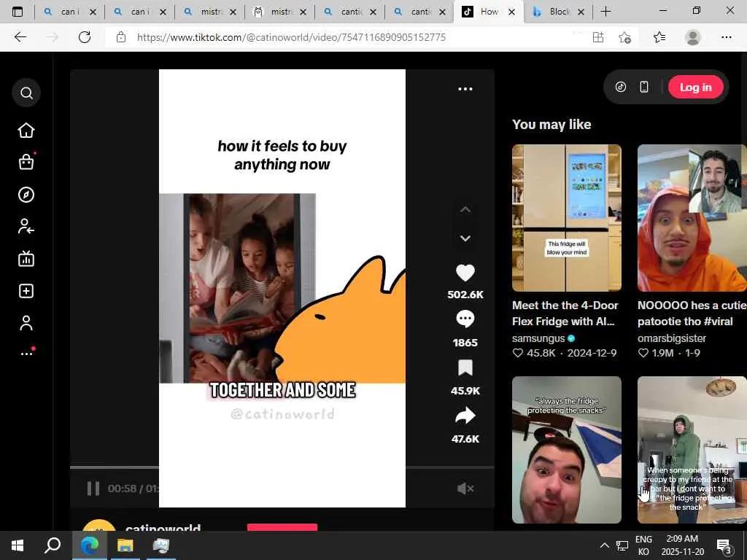Image resolution: width=747 pixels, height=560 pixels.
Task: Open TikTok search in sidebar
Action: 26,93
